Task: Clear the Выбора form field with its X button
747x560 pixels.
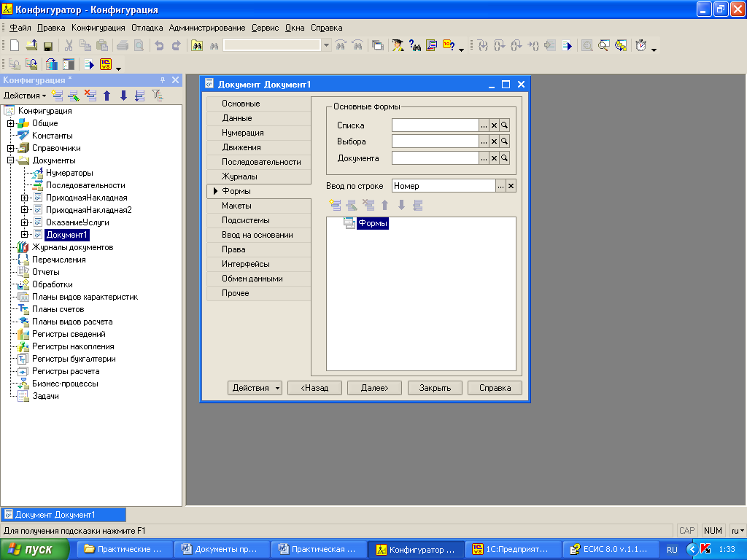Action: [x=494, y=141]
